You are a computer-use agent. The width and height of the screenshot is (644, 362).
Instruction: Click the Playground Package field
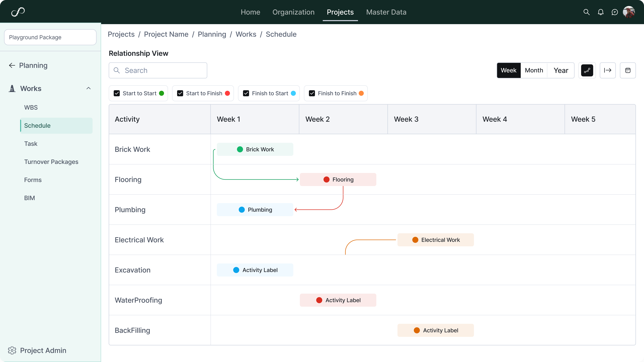pyautogui.click(x=50, y=37)
